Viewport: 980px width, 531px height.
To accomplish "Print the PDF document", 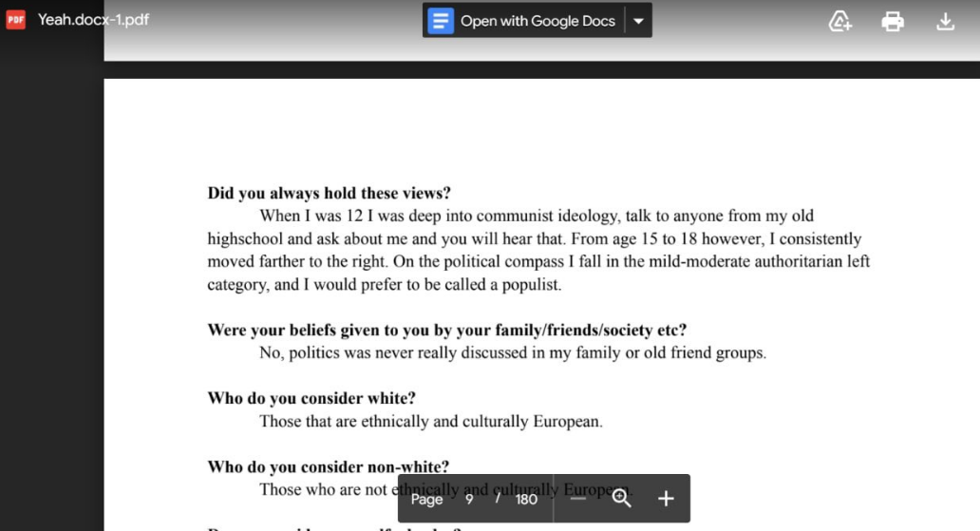I will coord(893,21).
